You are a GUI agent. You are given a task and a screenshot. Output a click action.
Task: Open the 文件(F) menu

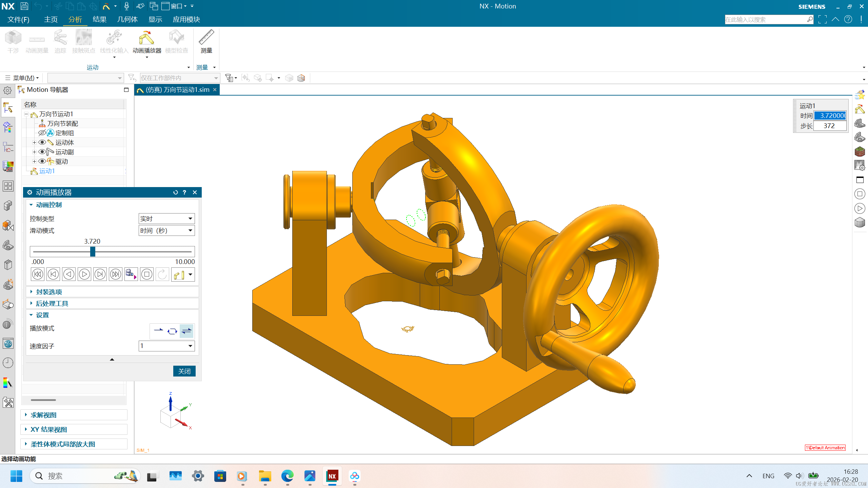coord(18,20)
